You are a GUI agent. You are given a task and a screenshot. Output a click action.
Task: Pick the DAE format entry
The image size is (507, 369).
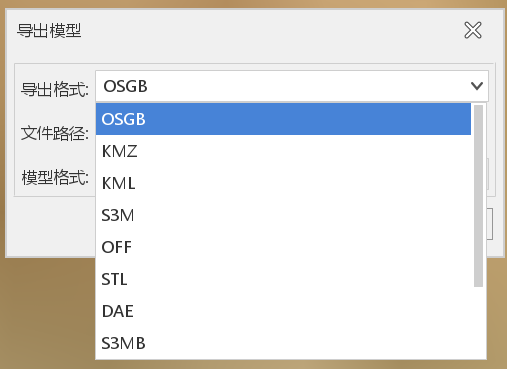[283, 311]
